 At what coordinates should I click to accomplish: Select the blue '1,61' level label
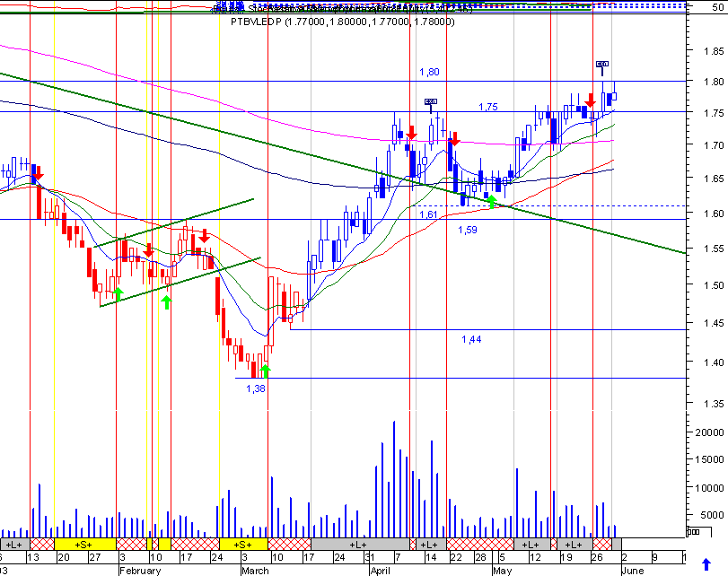point(428,214)
